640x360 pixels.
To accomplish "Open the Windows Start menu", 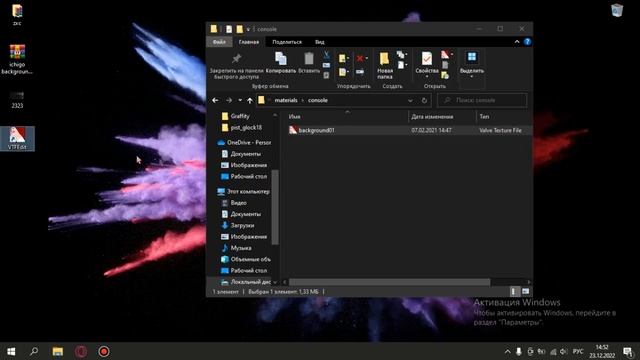I will pyautogui.click(x=11, y=351).
